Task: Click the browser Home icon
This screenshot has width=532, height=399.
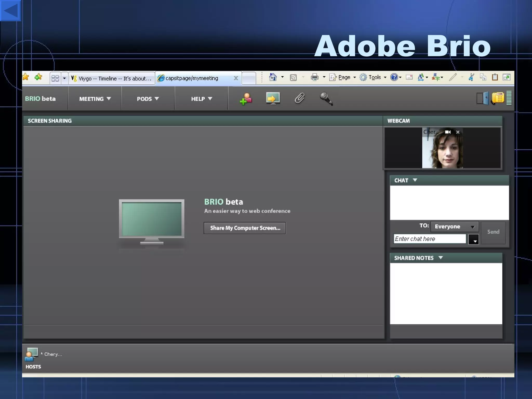Action: tap(273, 77)
